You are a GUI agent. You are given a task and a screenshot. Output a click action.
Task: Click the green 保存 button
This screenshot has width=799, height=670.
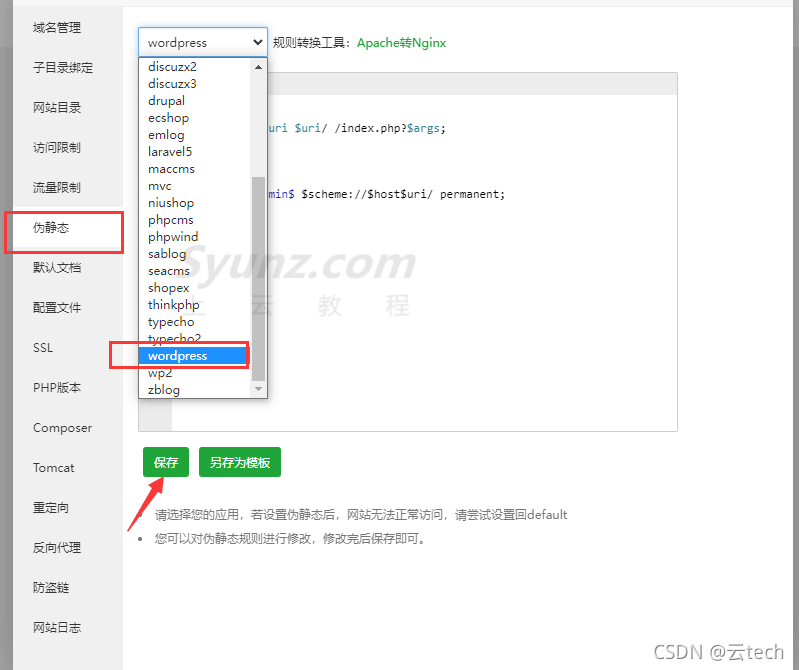166,462
